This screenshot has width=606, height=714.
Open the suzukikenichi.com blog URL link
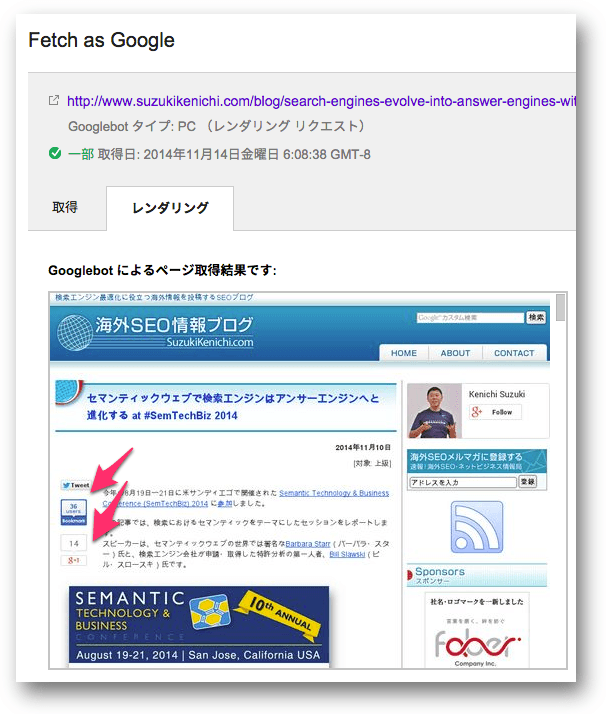click(321, 101)
